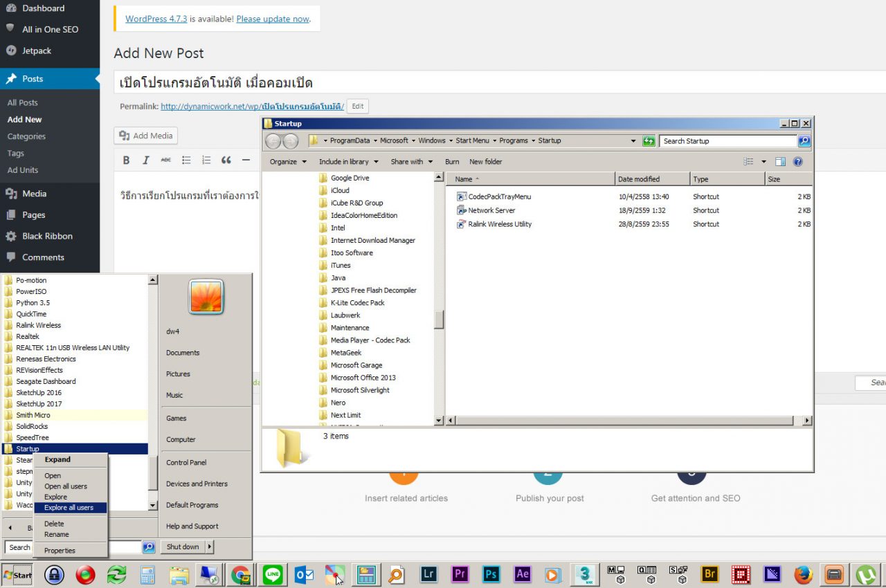Open the WordPress 4.7.3 link
The height and width of the screenshot is (588, 886).
pos(156,19)
